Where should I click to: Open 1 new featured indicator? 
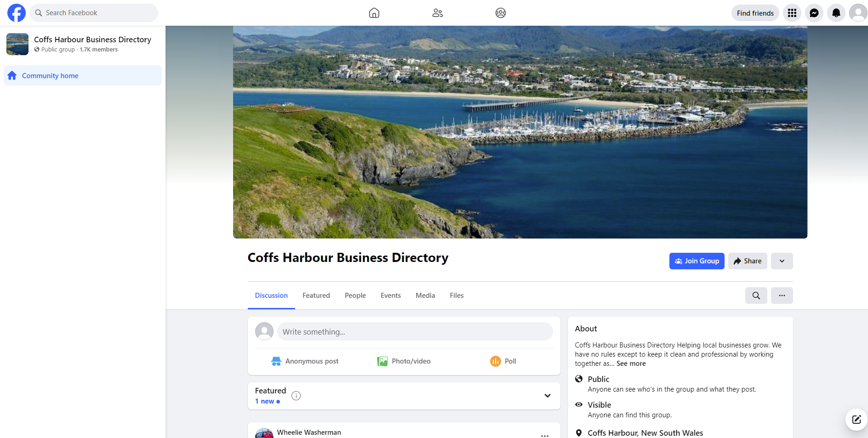pos(268,401)
